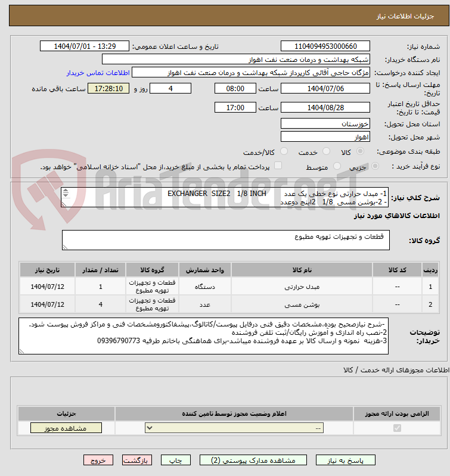The width and height of the screenshot is (450, 476).
Task: Click the buyer notes text area
Action: [203, 336]
